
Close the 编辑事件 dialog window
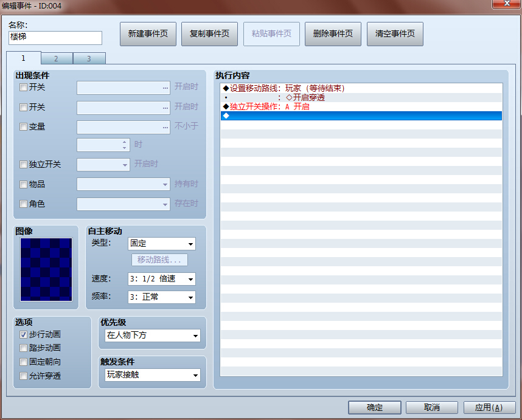tap(506, 4)
